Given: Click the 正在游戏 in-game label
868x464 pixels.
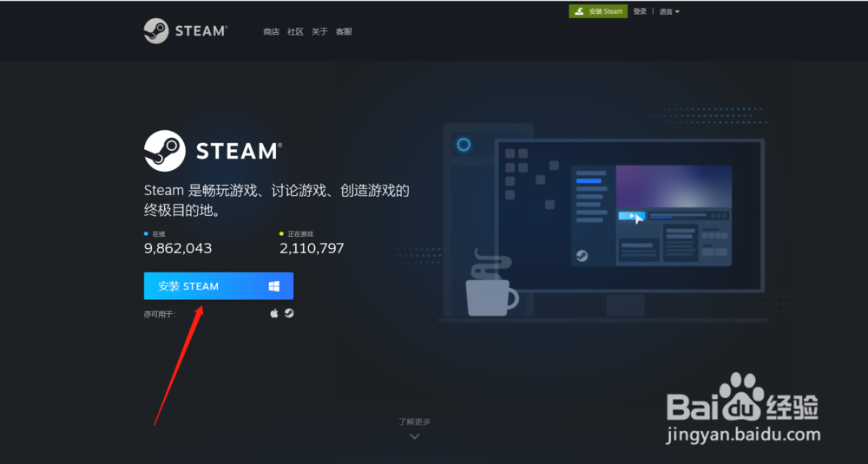Looking at the screenshot, I should [x=300, y=234].
